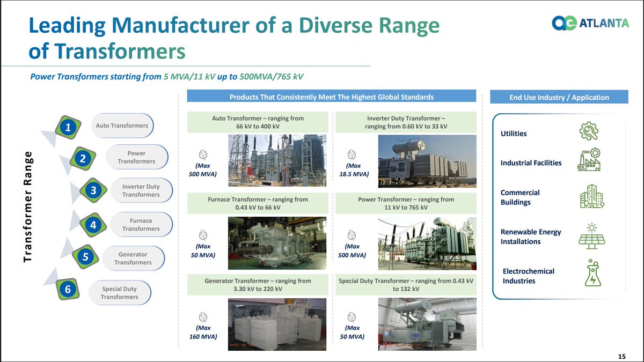
Task: Click the power icon above Max 160 MVA
Action: (203, 317)
